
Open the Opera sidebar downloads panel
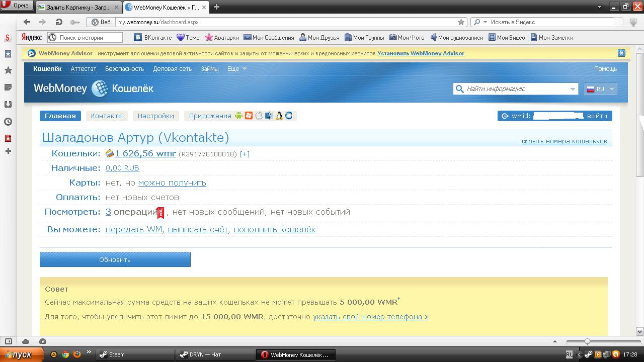(8, 105)
